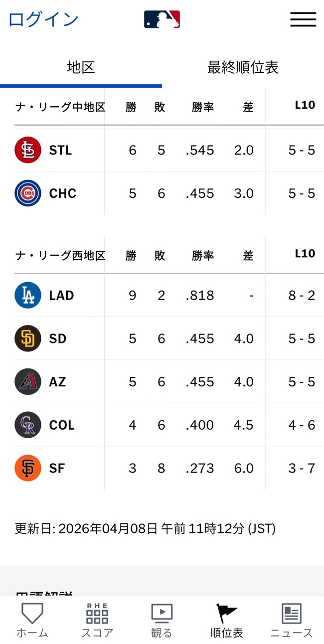Tap the Colorado Rockies logo
The image size is (324, 644).
(28, 425)
